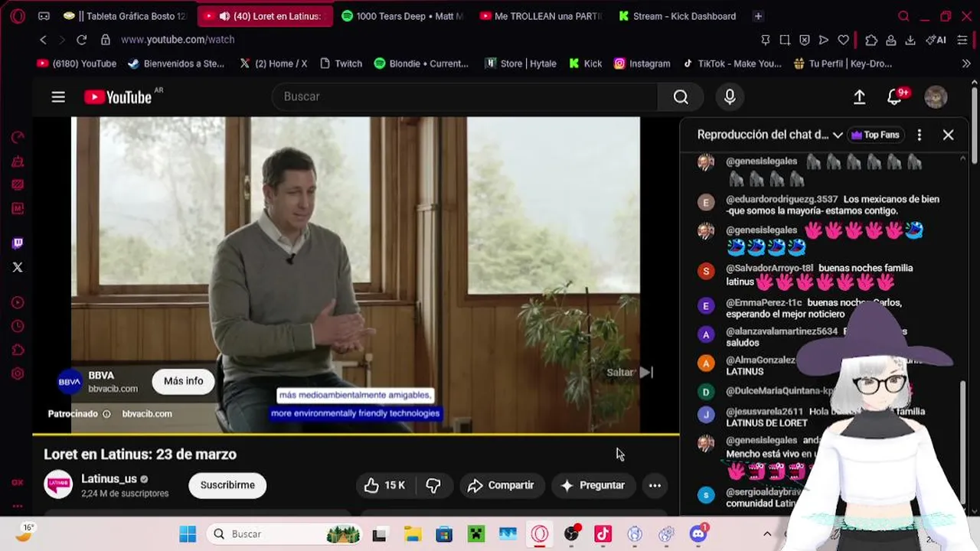Open the ad blocker shield icon
The height and width of the screenshot is (551, 980).
point(804,40)
